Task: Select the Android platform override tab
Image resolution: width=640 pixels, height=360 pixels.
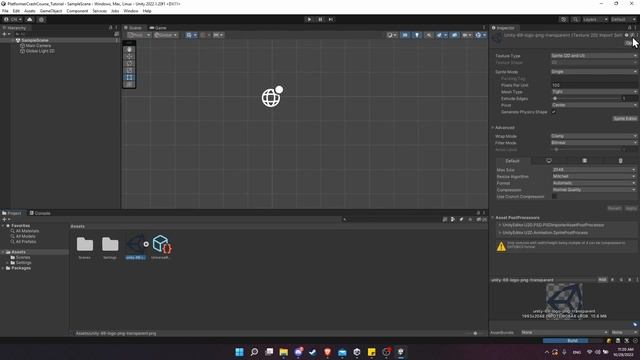Action: tap(620, 161)
